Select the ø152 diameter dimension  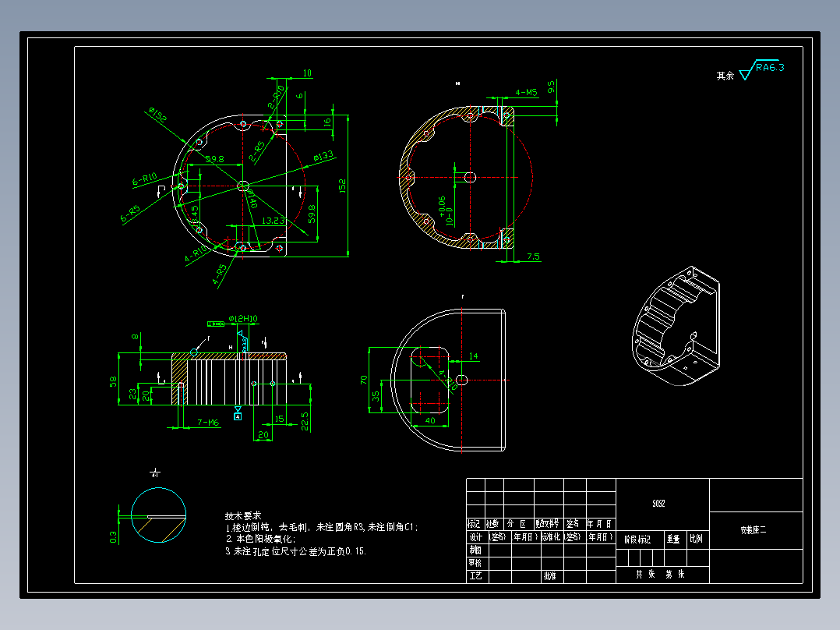(x=158, y=115)
